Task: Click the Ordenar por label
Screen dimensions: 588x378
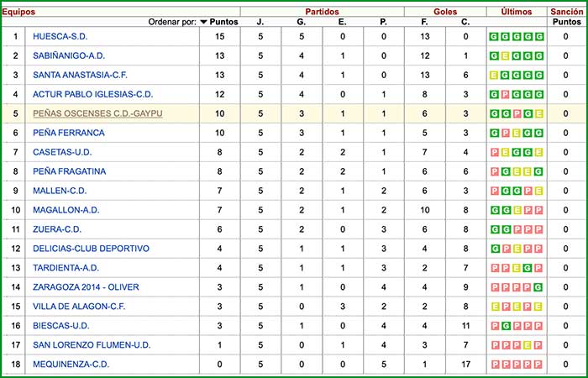Action: (x=172, y=22)
